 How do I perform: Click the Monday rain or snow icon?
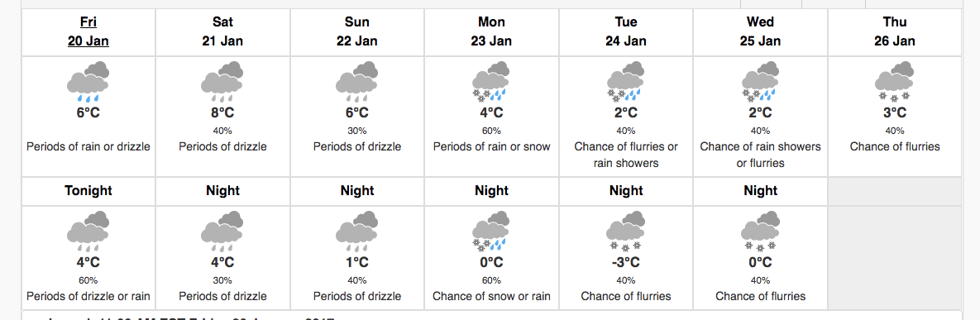point(491,82)
